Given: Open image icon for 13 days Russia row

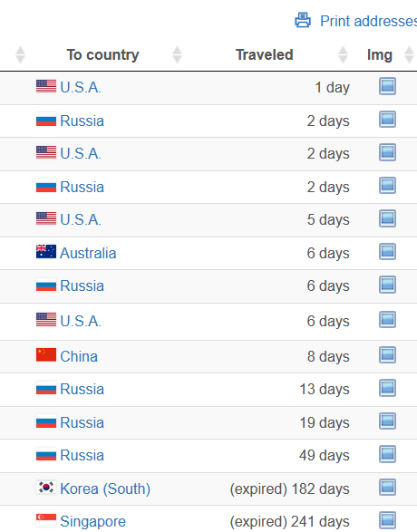Looking at the screenshot, I should (x=387, y=388).
